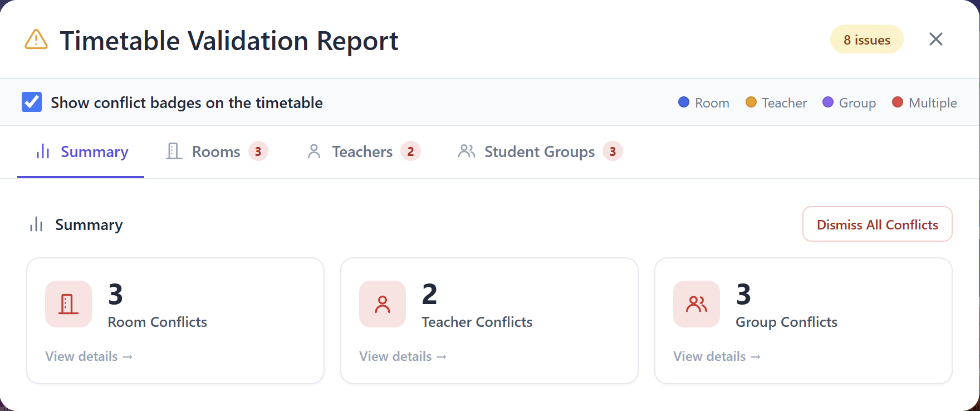Click the door icon on the Rooms tab
The height and width of the screenshot is (411, 980).
click(x=174, y=151)
